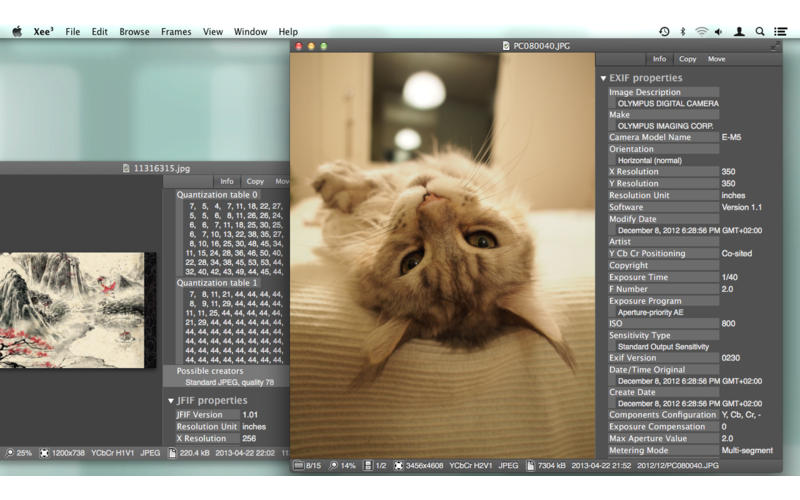Click the dimensions icon beside 3456x4608
Screen dimensions: 800x500
click(x=399, y=465)
